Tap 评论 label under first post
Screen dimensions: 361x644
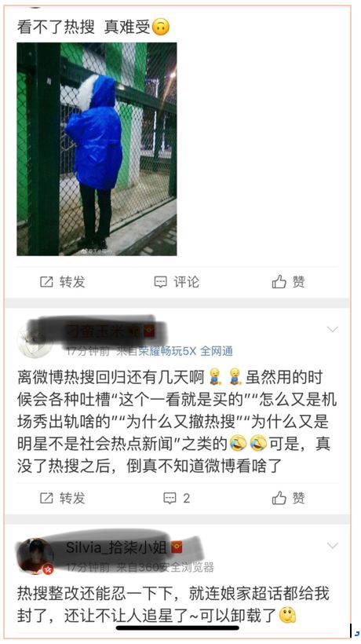click(x=186, y=282)
